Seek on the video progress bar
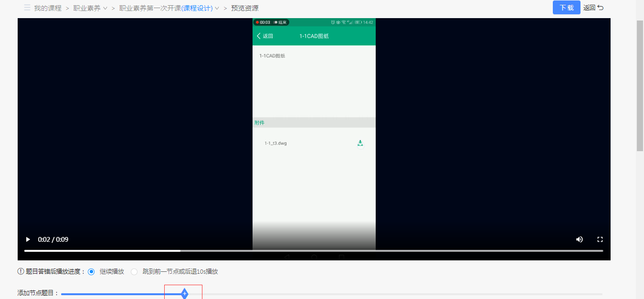 click(314, 250)
